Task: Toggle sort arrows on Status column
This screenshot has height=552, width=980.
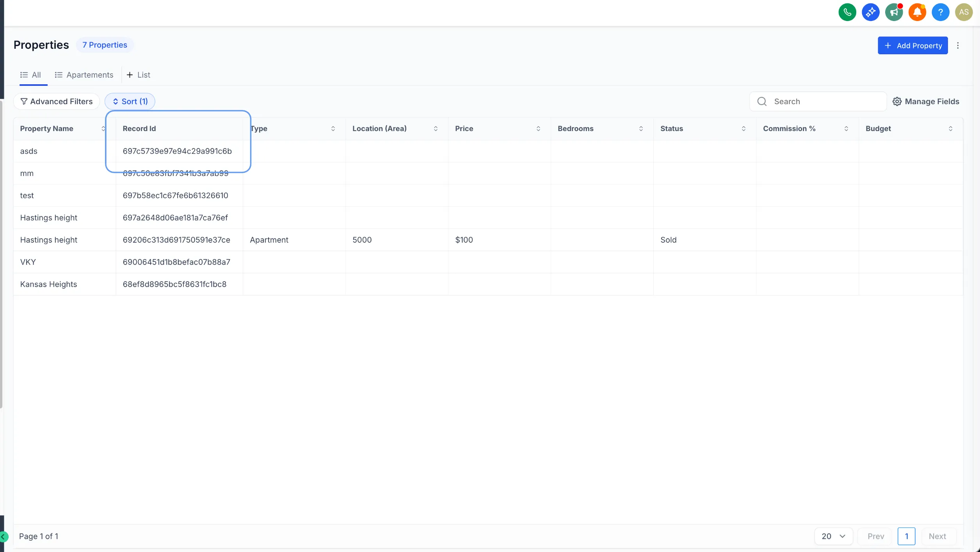Action: (743, 129)
